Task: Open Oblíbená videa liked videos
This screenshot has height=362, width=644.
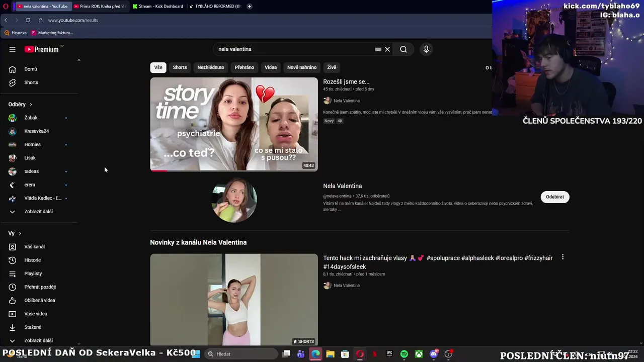Action: [x=40, y=300]
